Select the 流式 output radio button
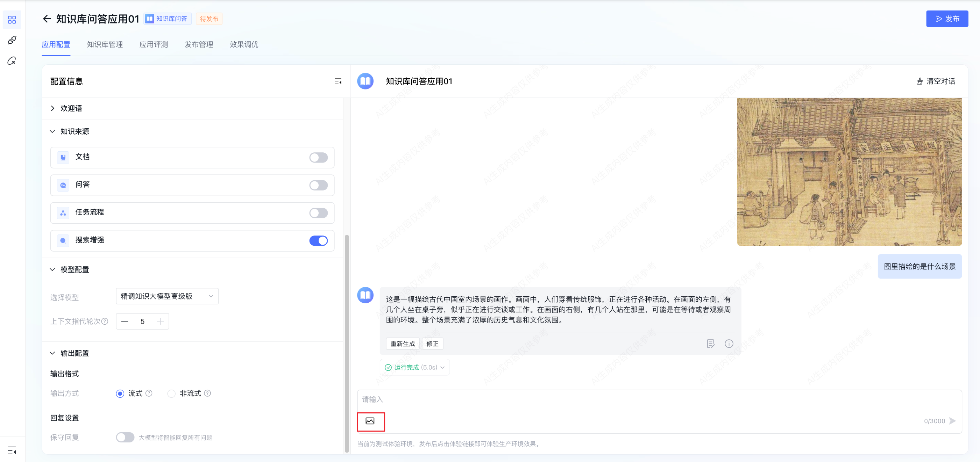The width and height of the screenshot is (980, 462). coord(120,394)
